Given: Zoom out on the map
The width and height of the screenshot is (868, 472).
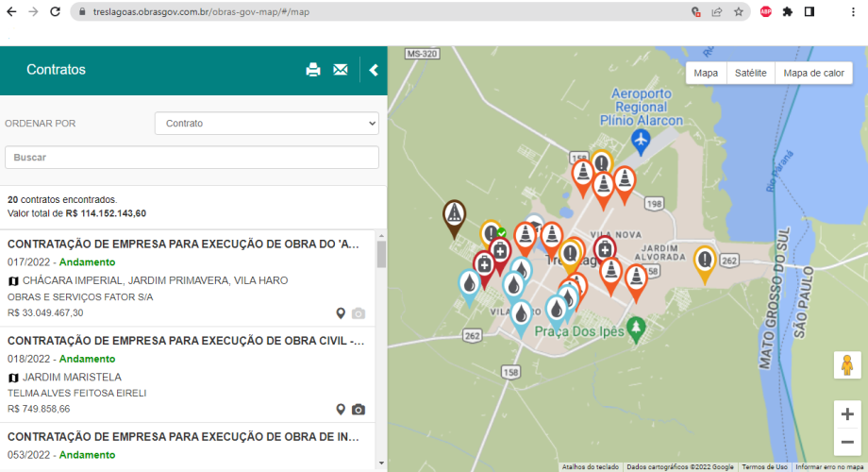Looking at the screenshot, I should [x=847, y=442].
